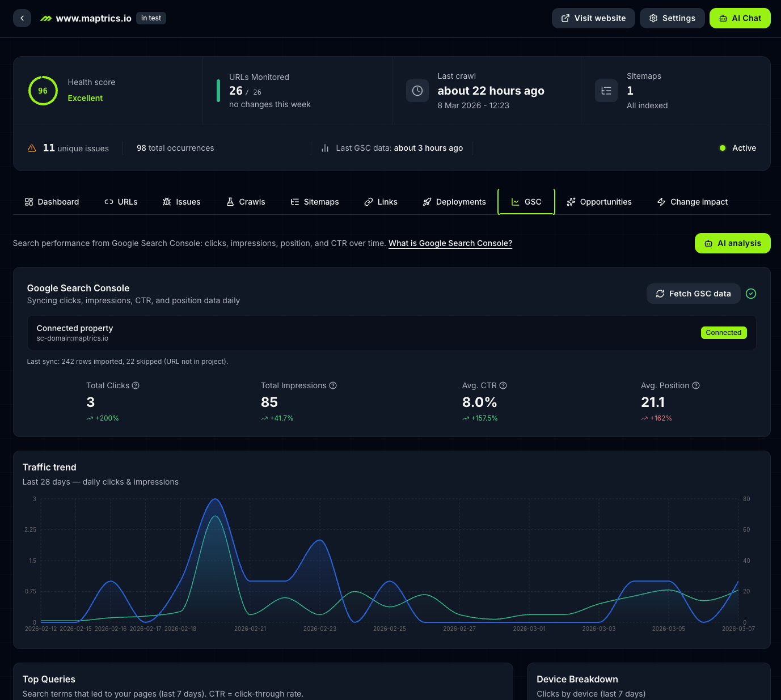Click the about 22 hours ago text
Screen dimensions: 781x700
point(491,91)
